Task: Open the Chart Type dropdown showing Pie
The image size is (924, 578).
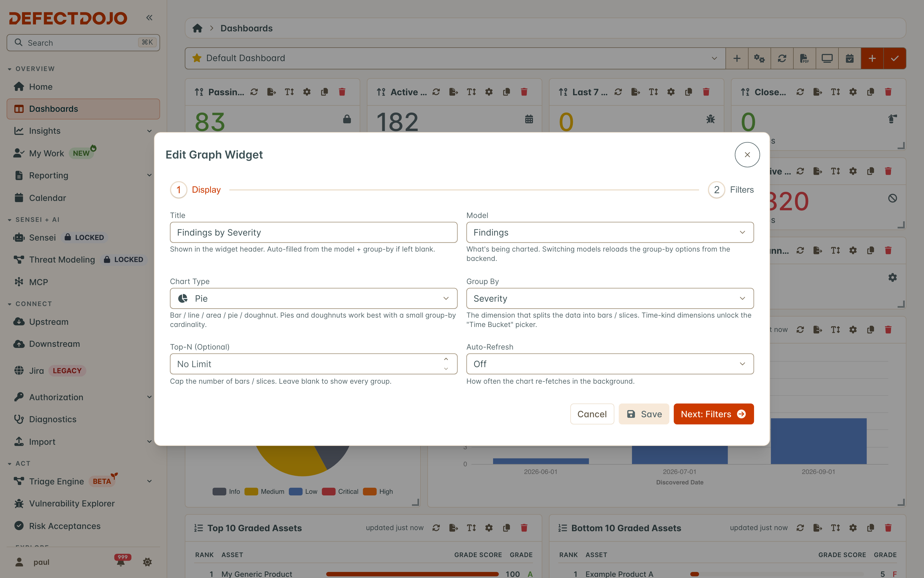Action: pyautogui.click(x=313, y=298)
